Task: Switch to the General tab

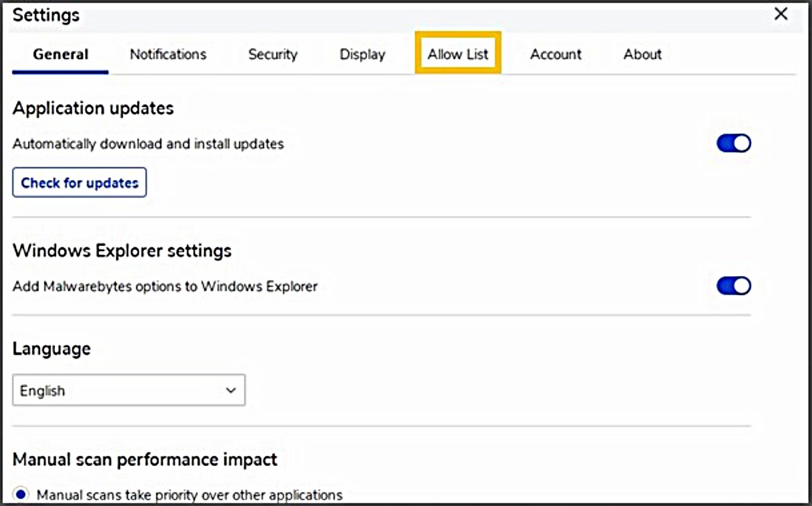Action: [60, 55]
